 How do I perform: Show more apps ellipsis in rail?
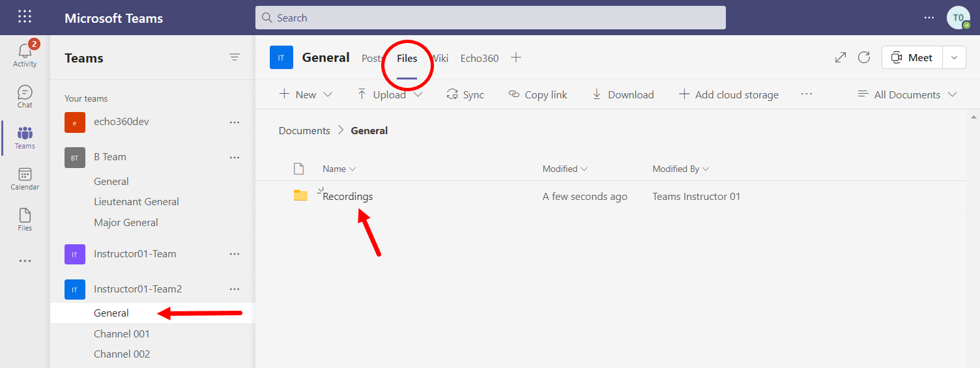pyautogui.click(x=25, y=261)
